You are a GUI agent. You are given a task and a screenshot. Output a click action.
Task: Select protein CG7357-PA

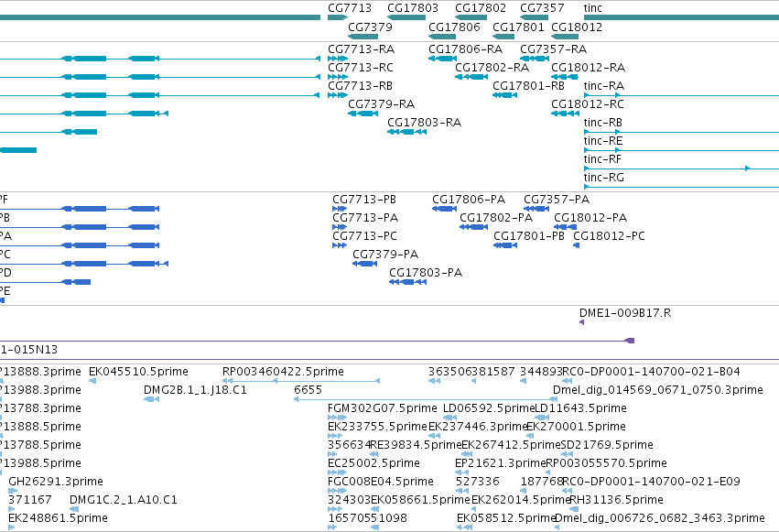[x=536, y=209]
